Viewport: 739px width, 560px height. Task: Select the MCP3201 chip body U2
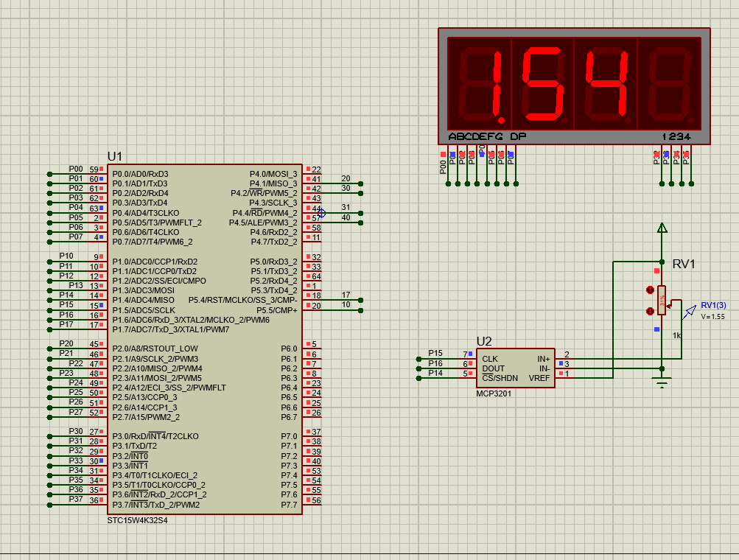[x=515, y=368]
